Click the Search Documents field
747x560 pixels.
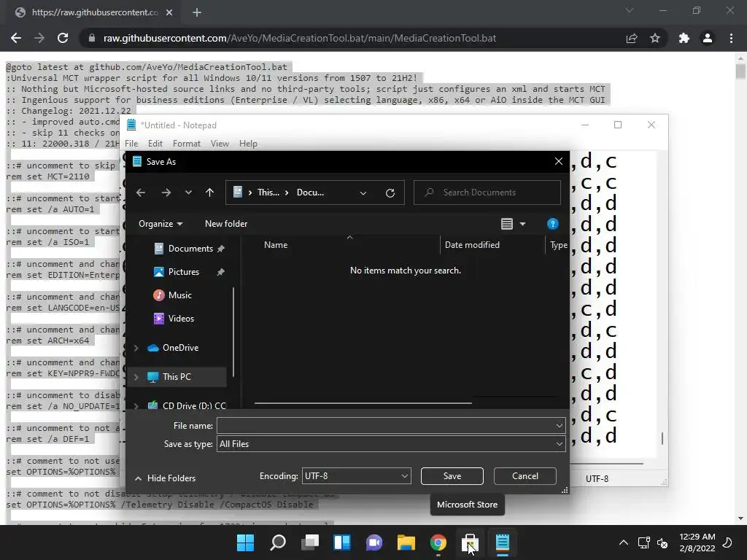point(487,192)
